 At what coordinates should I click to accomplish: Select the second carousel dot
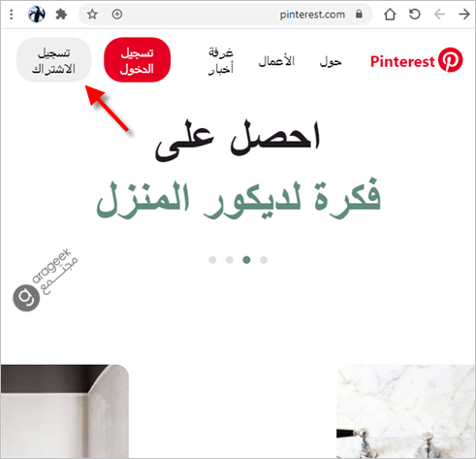(230, 260)
